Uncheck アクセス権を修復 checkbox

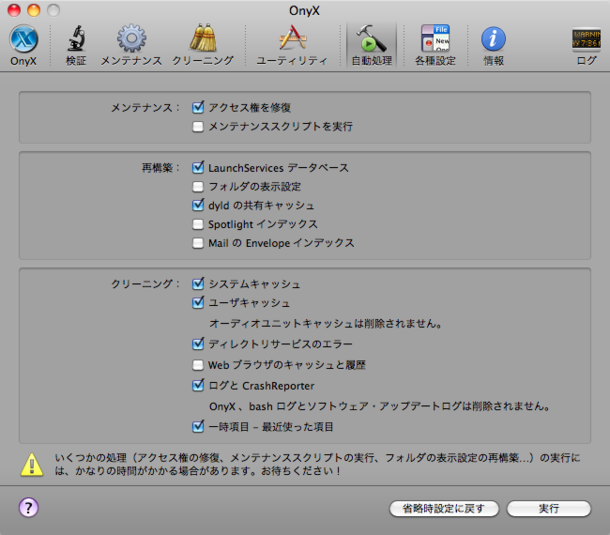pos(198,107)
